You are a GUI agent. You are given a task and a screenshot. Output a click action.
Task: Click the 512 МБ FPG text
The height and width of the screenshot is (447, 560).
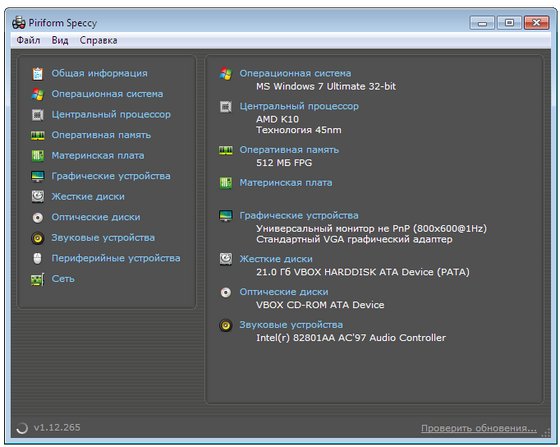(x=284, y=163)
